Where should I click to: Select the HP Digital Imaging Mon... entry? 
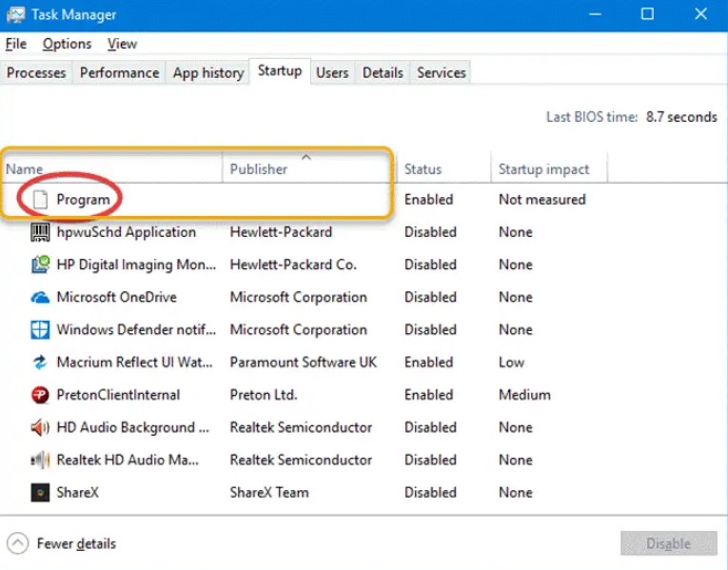tap(136, 265)
